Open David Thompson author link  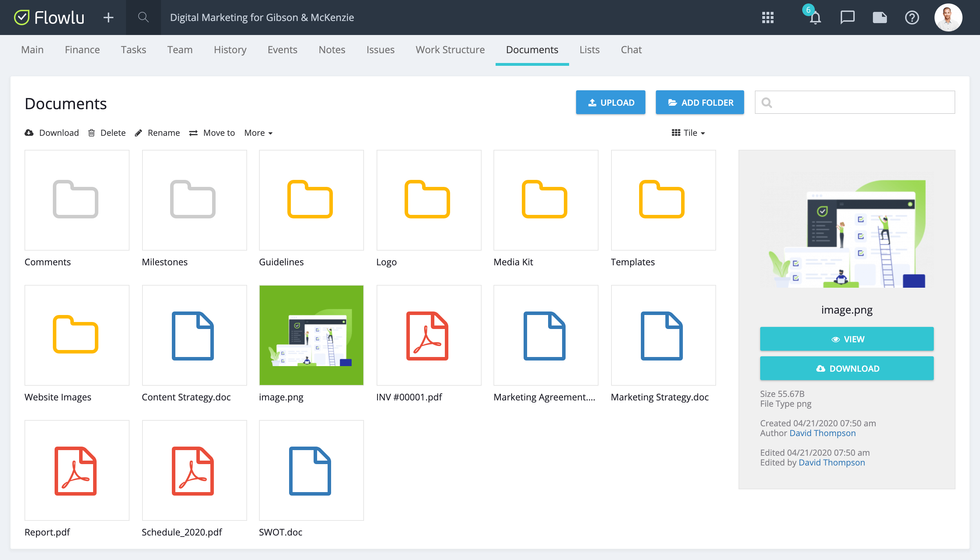[x=822, y=433]
